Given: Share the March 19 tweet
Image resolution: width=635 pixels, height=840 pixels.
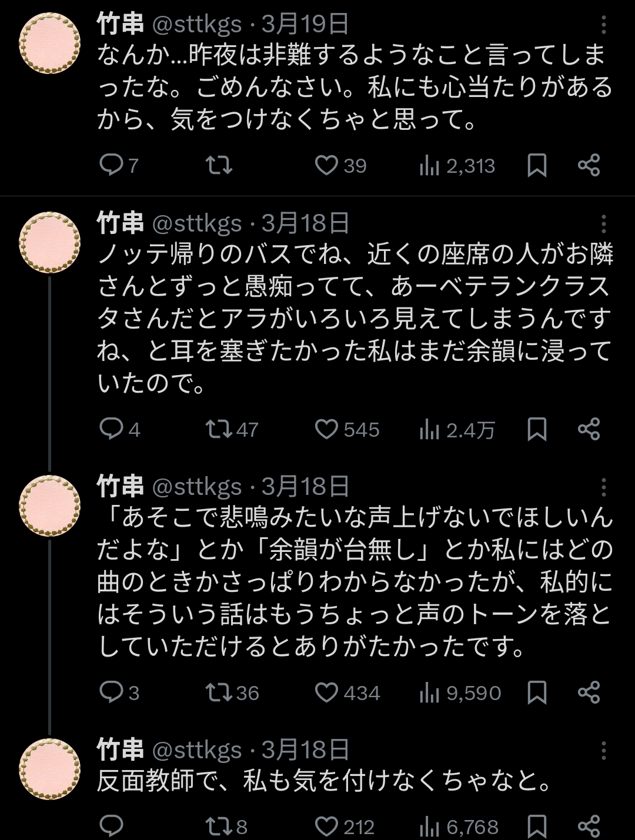Looking at the screenshot, I should pyautogui.click(x=589, y=165).
